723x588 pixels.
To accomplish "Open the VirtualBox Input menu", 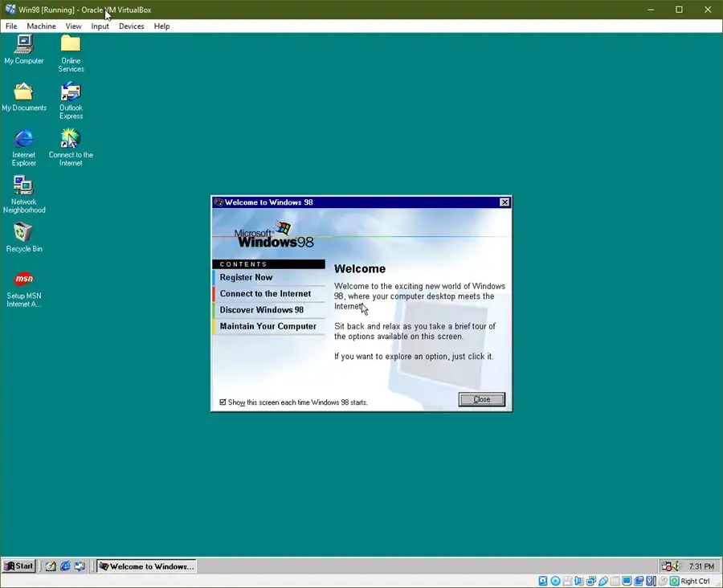I will pyautogui.click(x=100, y=27).
